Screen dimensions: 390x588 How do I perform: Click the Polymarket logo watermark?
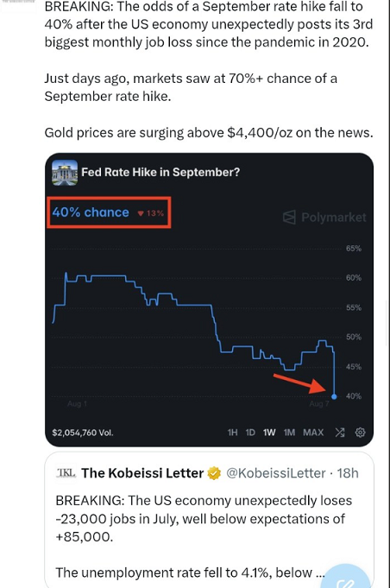(324, 217)
